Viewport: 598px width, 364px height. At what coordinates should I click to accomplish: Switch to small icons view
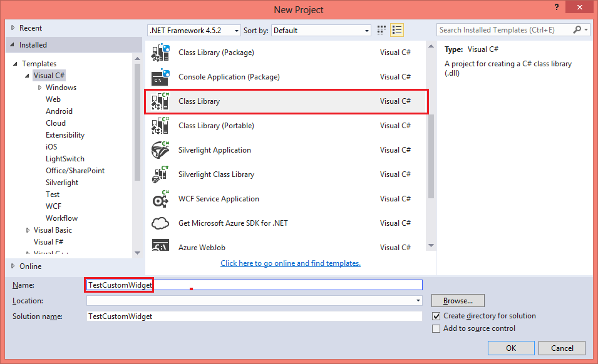tap(381, 30)
